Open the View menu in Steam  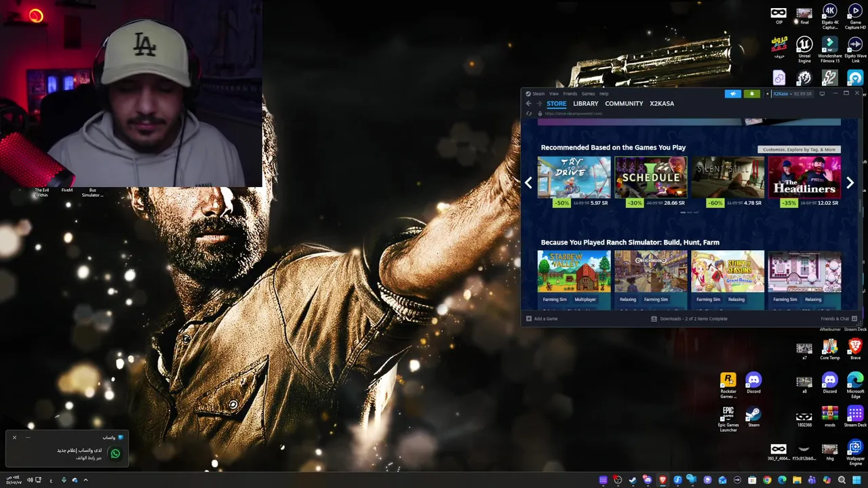click(x=554, y=94)
